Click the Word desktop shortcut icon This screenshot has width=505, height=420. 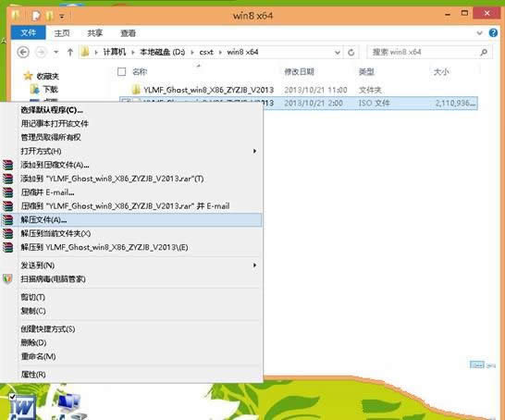pos(22,407)
